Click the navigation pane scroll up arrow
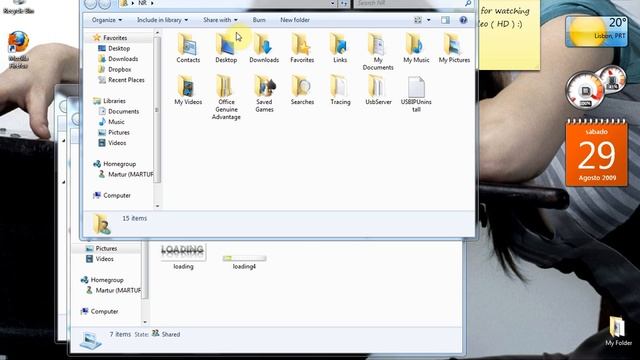The height and width of the screenshot is (360, 640). tap(158, 32)
